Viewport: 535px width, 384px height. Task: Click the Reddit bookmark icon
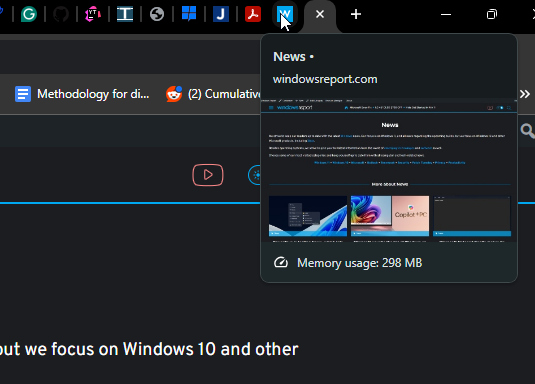pyautogui.click(x=174, y=94)
